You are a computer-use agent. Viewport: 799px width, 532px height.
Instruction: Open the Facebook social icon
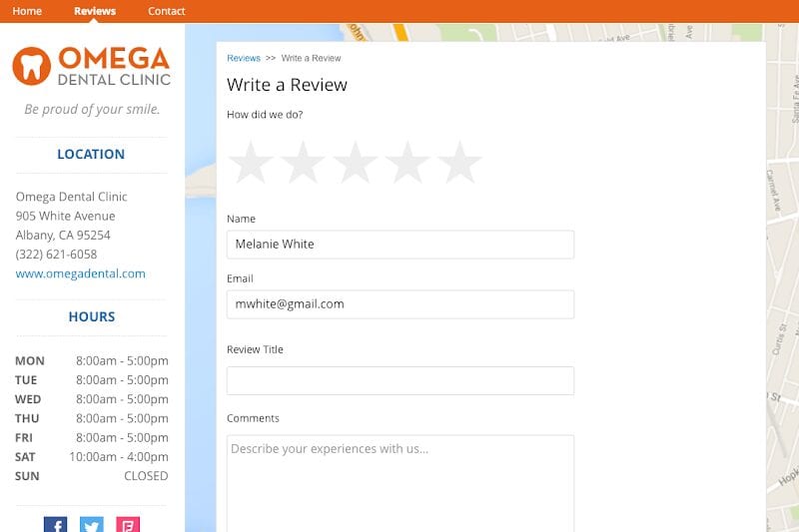[x=56, y=524]
